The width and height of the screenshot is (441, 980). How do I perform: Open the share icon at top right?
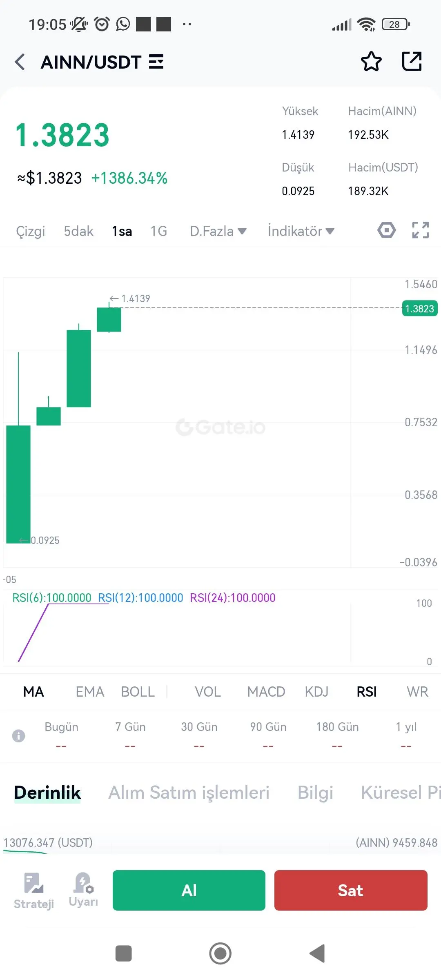pyautogui.click(x=412, y=61)
